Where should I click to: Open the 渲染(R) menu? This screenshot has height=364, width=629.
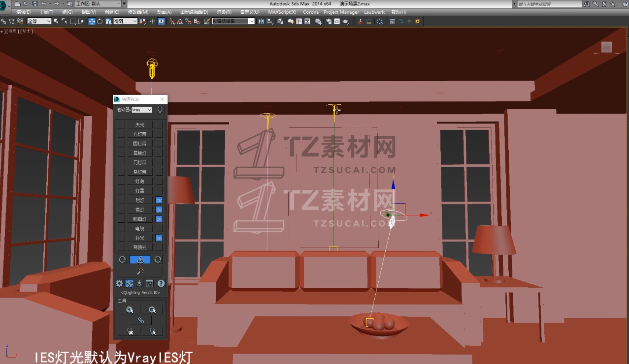pos(224,12)
